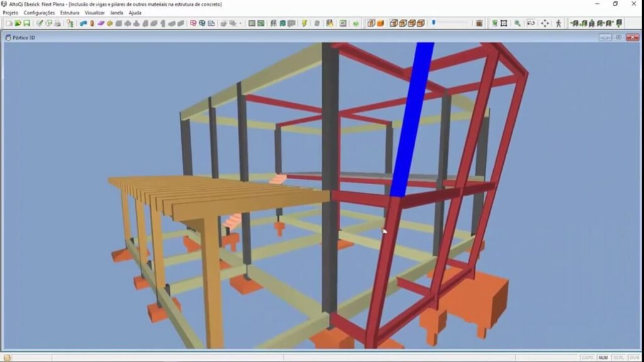Click the orange feed icon in status bar
This screenshot has height=362, width=644.
tap(7, 358)
